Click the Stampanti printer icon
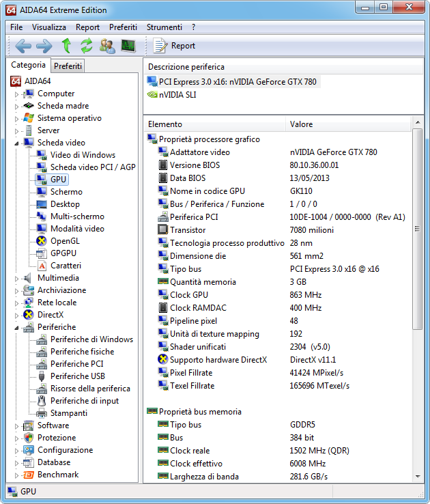Screen dimensions: 430x504 coord(42,412)
